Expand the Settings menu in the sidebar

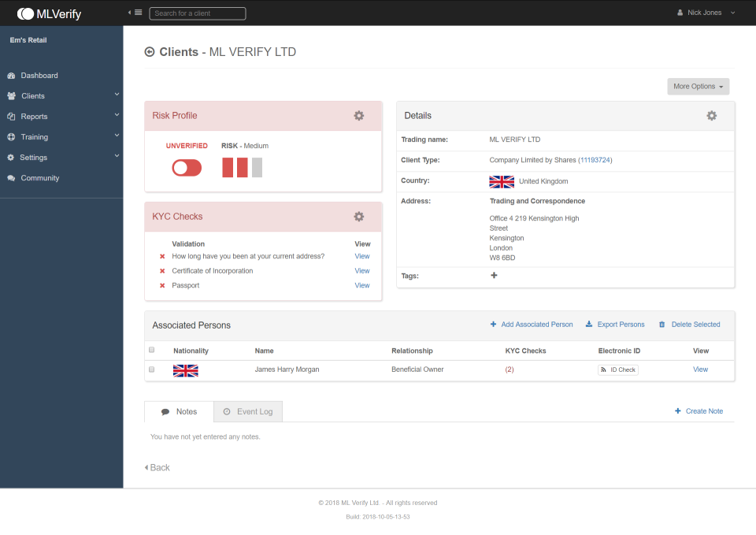(32, 158)
